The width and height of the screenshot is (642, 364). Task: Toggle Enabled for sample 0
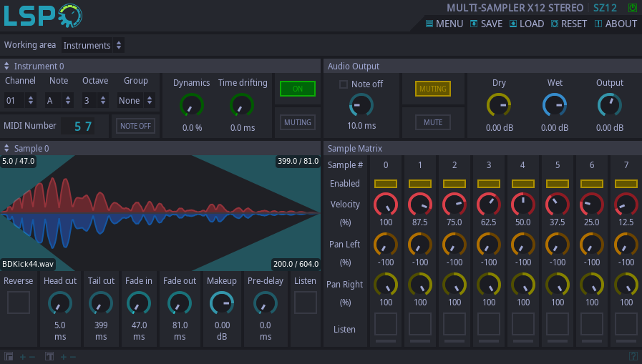click(x=386, y=184)
